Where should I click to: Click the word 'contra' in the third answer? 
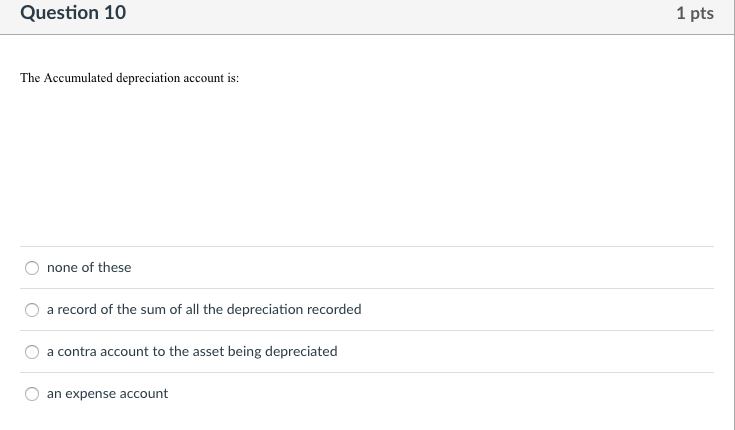[x=76, y=351]
